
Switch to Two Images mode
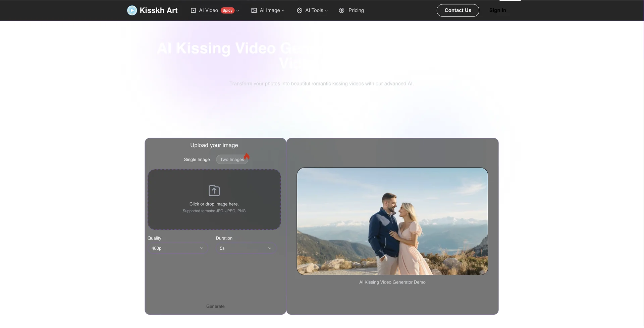pyautogui.click(x=232, y=159)
